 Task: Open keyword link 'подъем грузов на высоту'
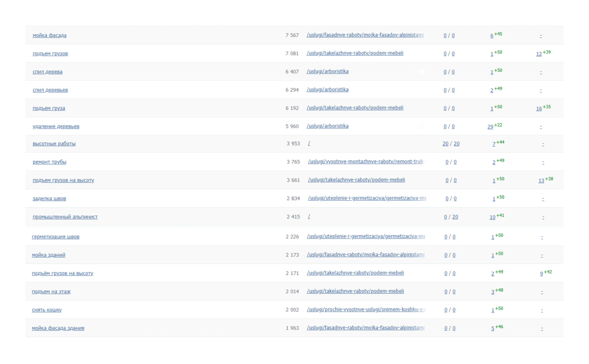(x=63, y=180)
